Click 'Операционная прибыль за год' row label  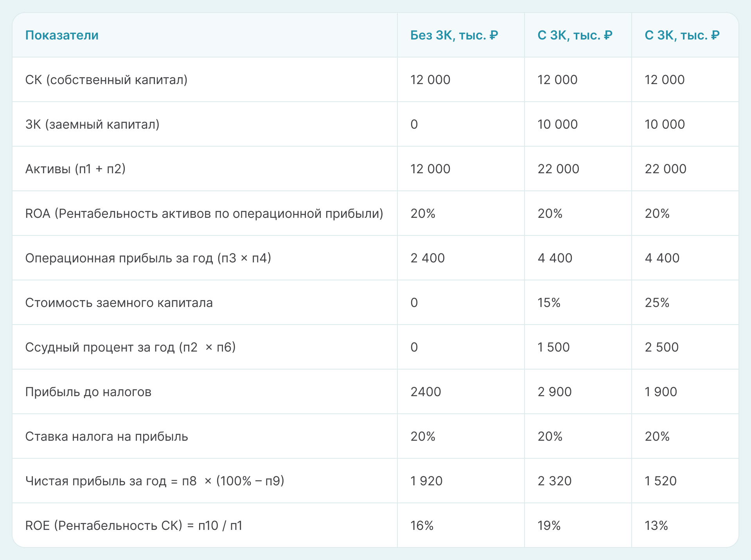(x=148, y=258)
